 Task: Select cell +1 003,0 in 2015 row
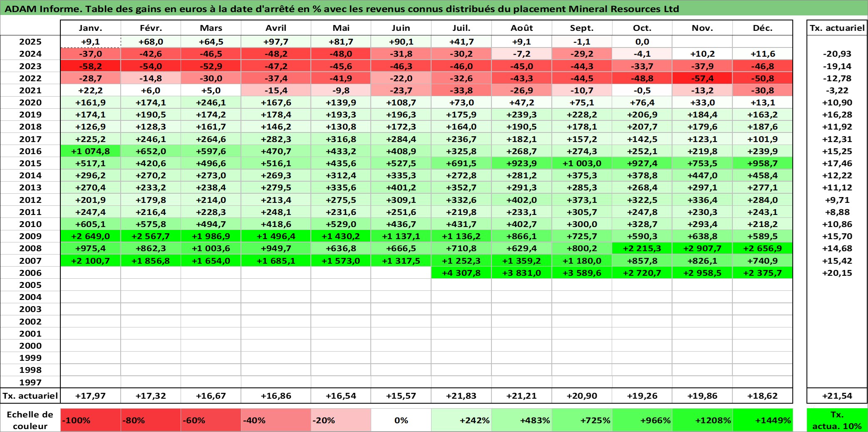[x=582, y=163]
